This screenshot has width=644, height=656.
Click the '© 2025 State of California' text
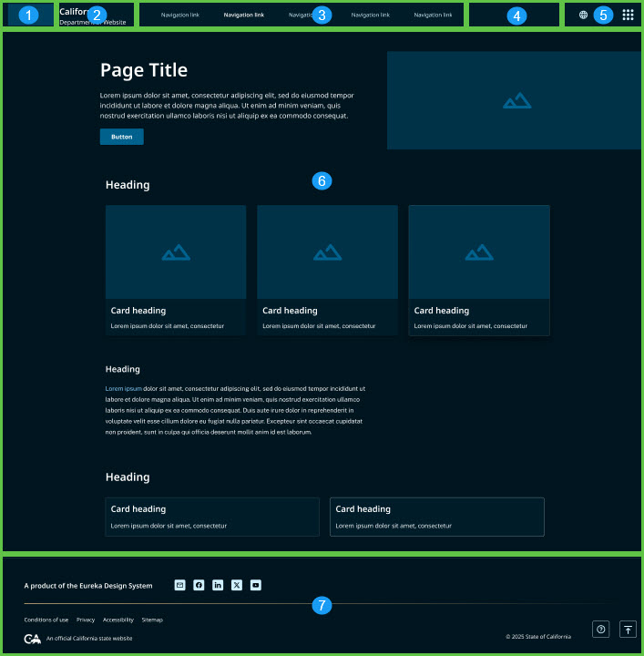538,637
